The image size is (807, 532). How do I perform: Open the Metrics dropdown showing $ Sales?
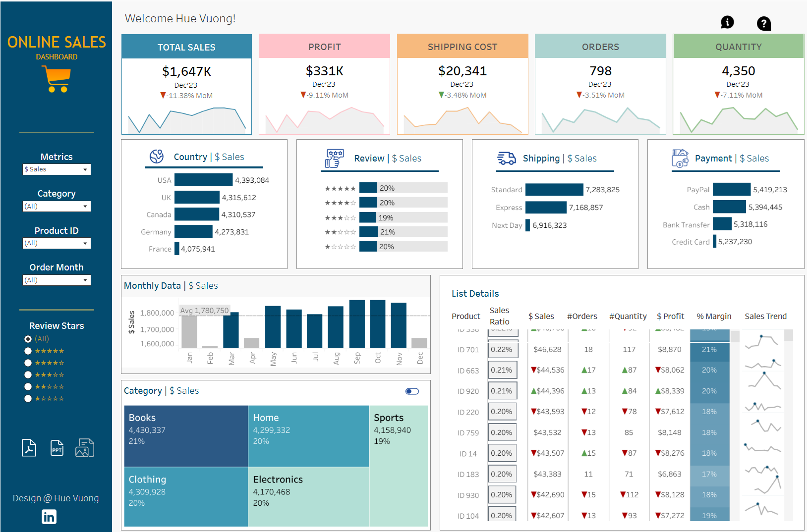(x=57, y=169)
